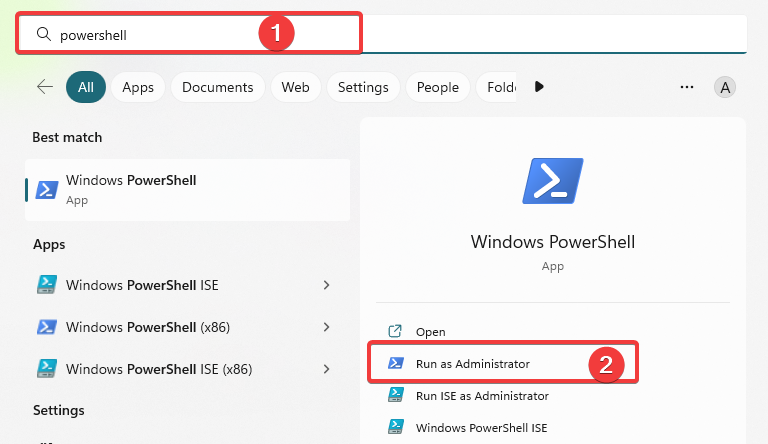The height and width of the screenshot is (444, 768).
Task: Click Windows PowerShell ISE icon in details pane
Action: (x=396, y=427)
